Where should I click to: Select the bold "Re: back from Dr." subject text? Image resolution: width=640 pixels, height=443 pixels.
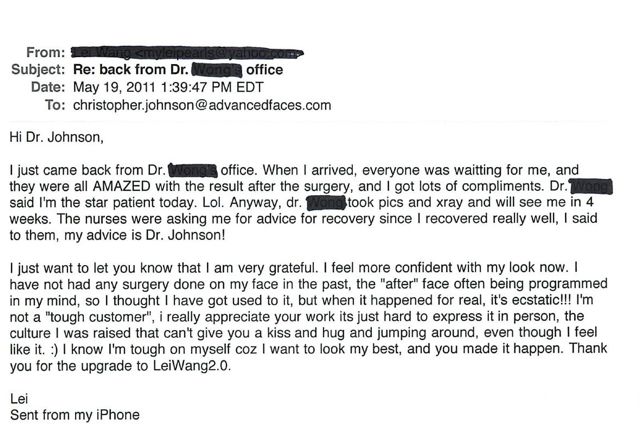[131, 69]
